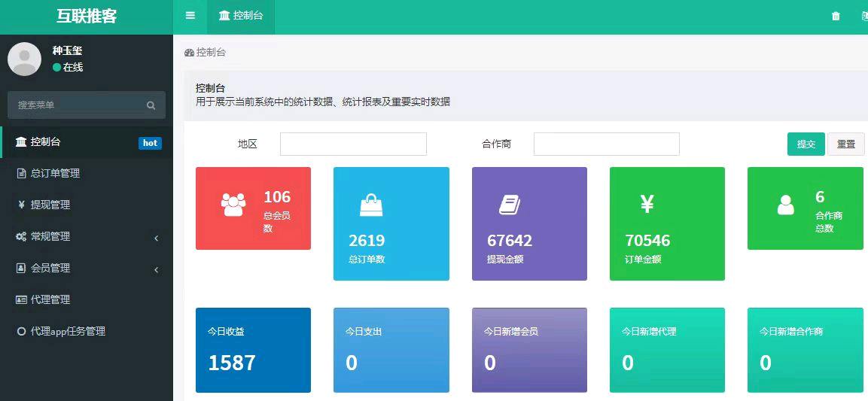Select the 控制台 tab in the top bar
This screenshot has height=401, width=868.
point(241,16)
